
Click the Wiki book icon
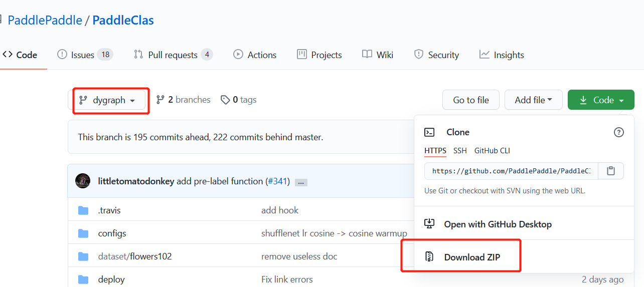tap(367, 54)
